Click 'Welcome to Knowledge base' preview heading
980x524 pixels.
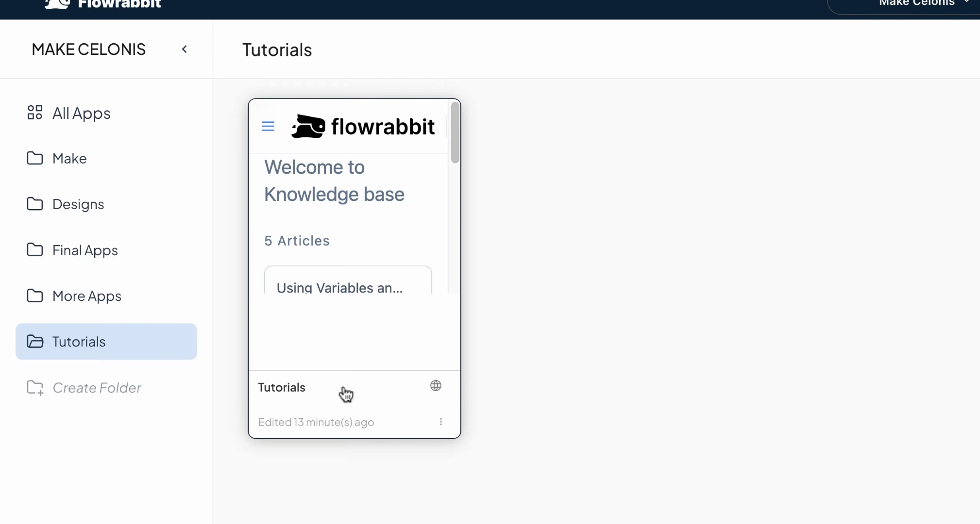[335, 180]
